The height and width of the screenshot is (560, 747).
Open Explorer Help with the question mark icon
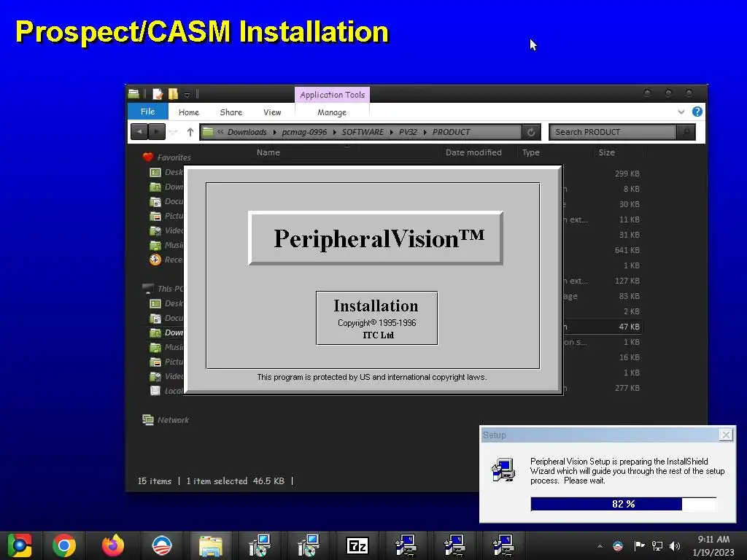click(x=697, y=112)
